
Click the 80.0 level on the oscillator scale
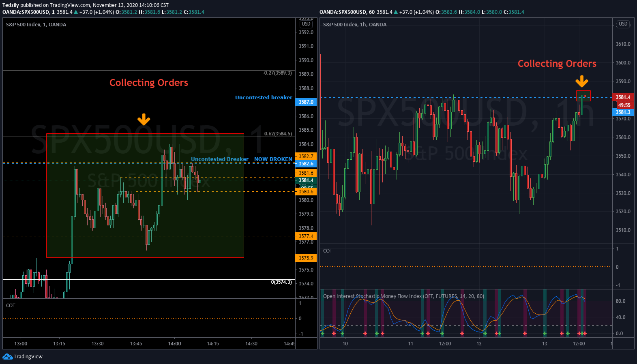click(620, 301)
